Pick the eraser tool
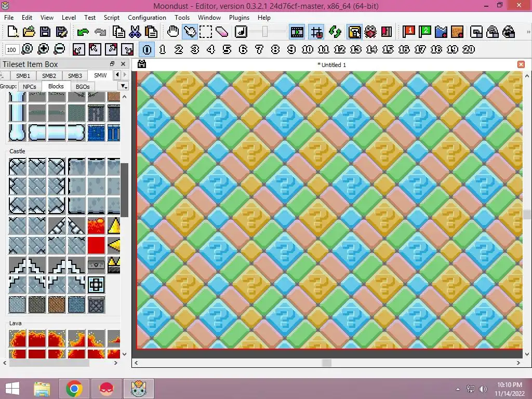Screen dimensions: 532x399 (221, 32)
